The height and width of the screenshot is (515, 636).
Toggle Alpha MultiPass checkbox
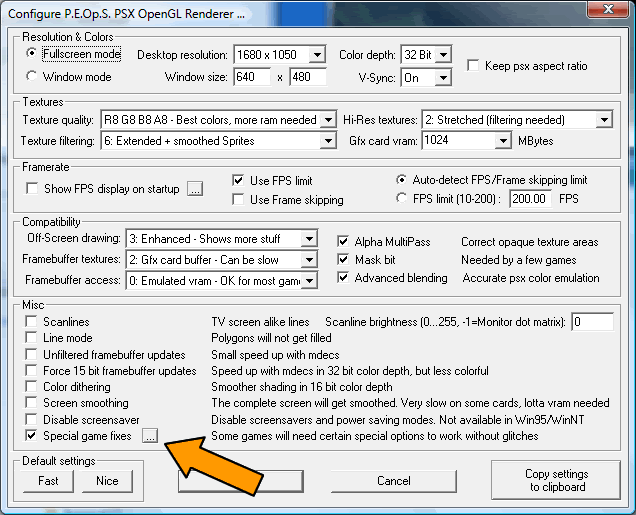[x=343, y=242]
